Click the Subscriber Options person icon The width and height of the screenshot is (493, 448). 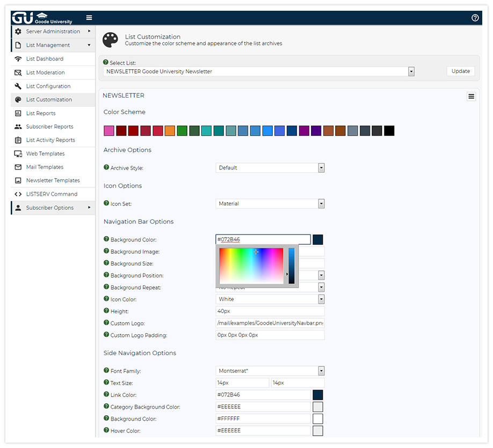[x=18, y=208]
